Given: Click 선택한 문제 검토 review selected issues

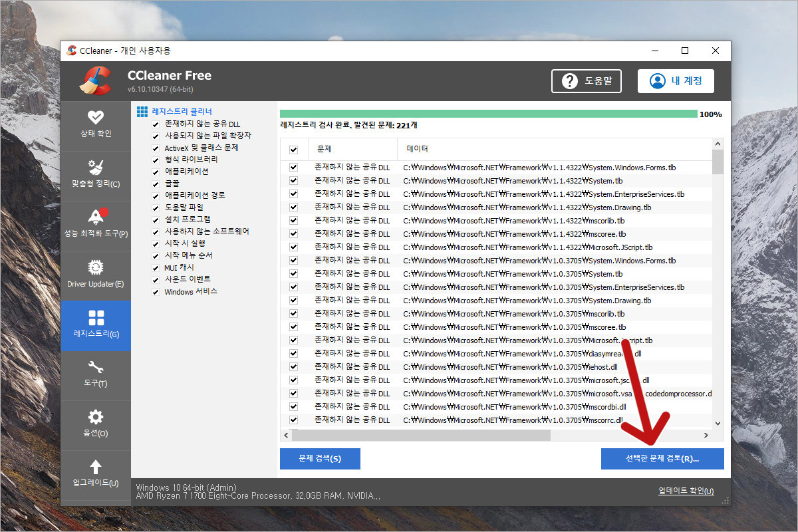Looking at the screenshot, I should coord(662,459).
